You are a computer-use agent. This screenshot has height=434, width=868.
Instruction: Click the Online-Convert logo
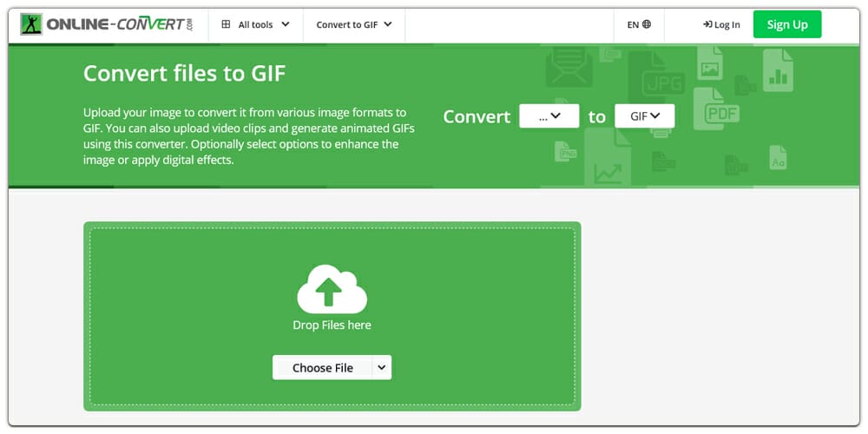[x=106, y=24]
